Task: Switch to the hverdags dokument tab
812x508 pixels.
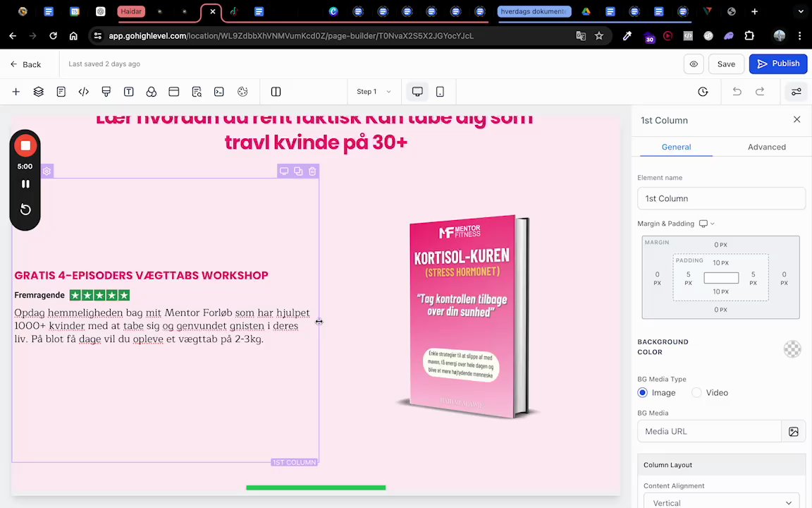Action: pyautogui.click(x=534, y=11)
